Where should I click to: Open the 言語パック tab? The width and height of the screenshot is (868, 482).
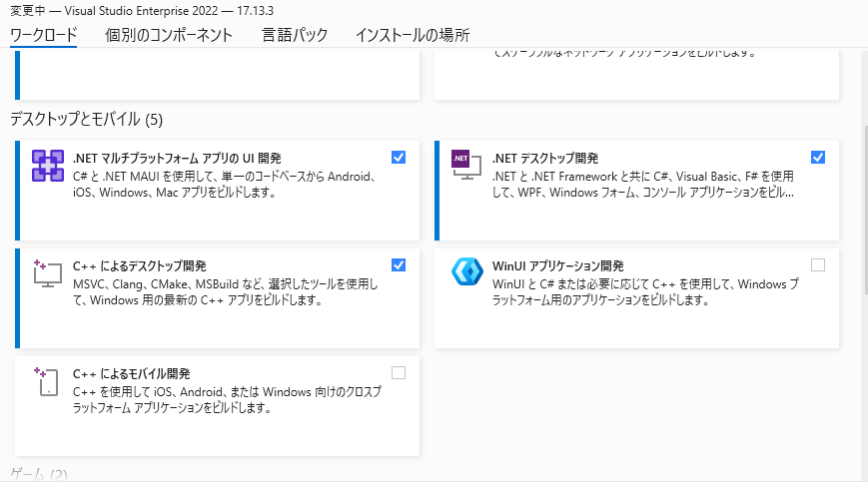pos(295,35)
